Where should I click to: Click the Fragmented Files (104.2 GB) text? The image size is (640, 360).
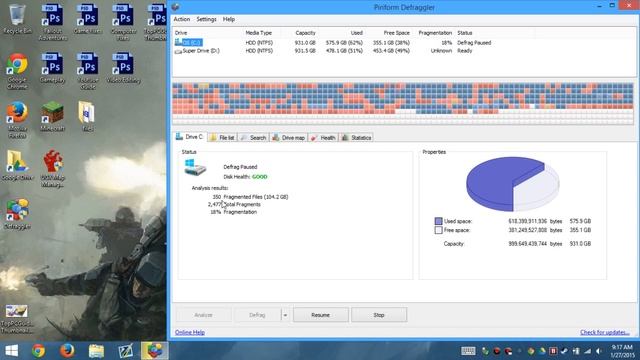coord(256,197)
